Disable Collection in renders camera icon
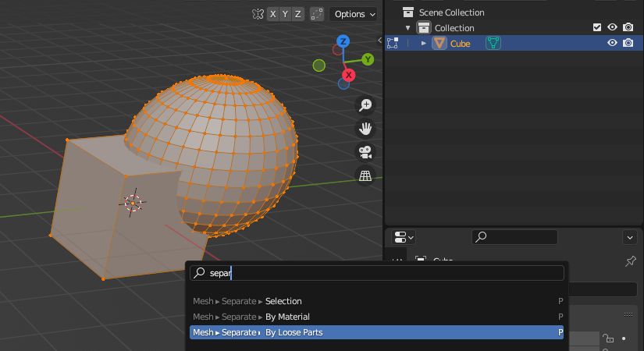The height and width of the screenshot is (351, 644). (x=628, y=27)
